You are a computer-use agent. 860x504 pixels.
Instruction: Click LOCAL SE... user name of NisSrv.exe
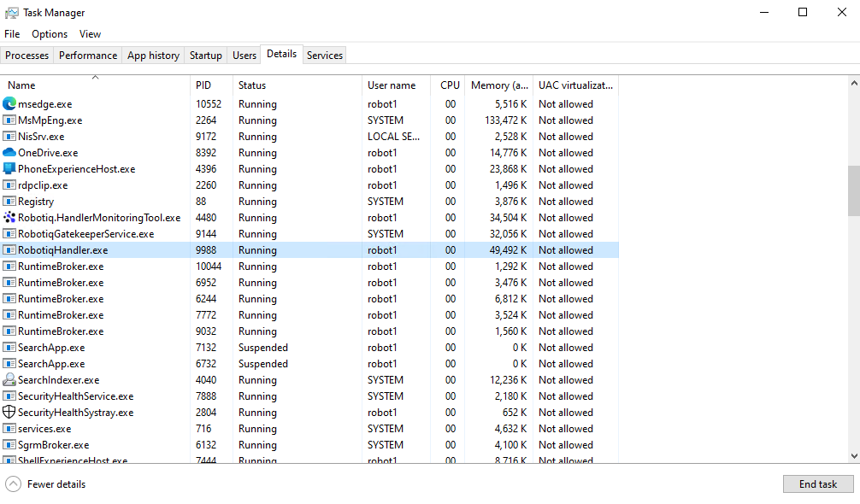click(x=394, y=137)
